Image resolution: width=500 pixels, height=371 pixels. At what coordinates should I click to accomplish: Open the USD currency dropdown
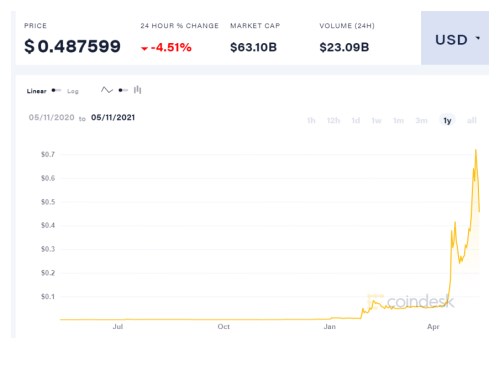[455, 38]
